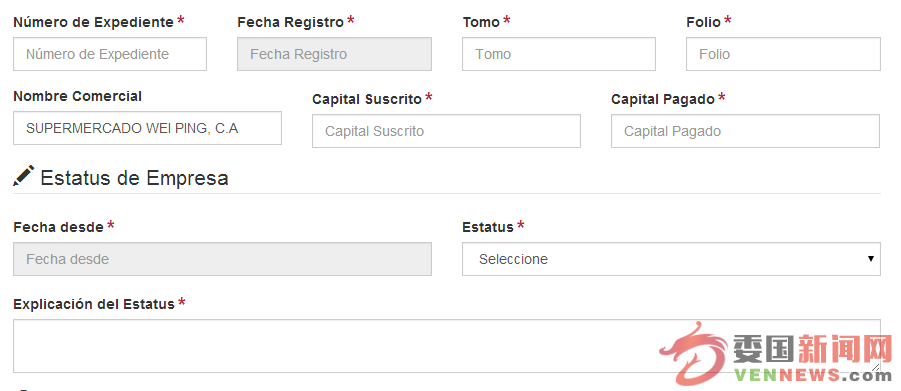901x391 pixels.
Task: Click into the Folio input box
Action: click(x=783, y=54)
